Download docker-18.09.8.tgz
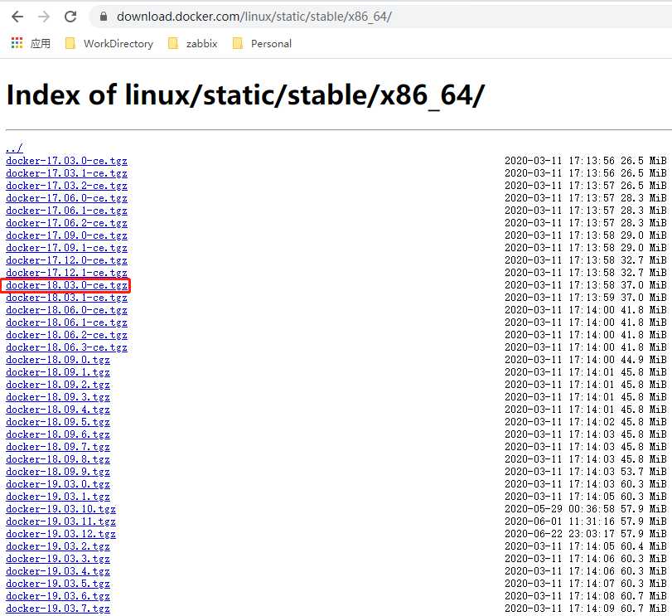Viewport: 672px width, 616px height. coord(58,459)
